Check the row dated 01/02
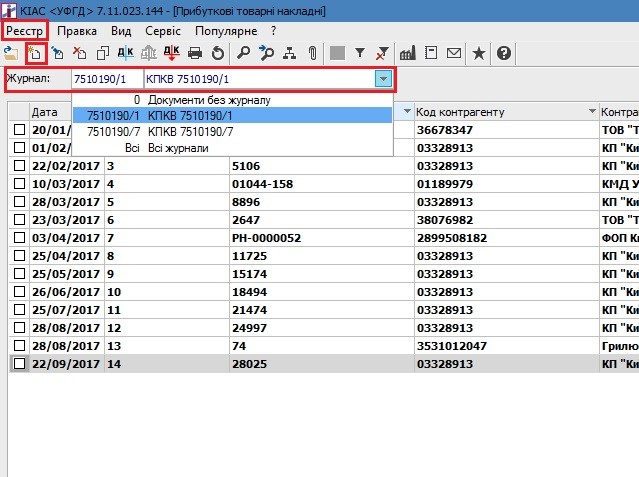639x477 pixels. [19, 148]
